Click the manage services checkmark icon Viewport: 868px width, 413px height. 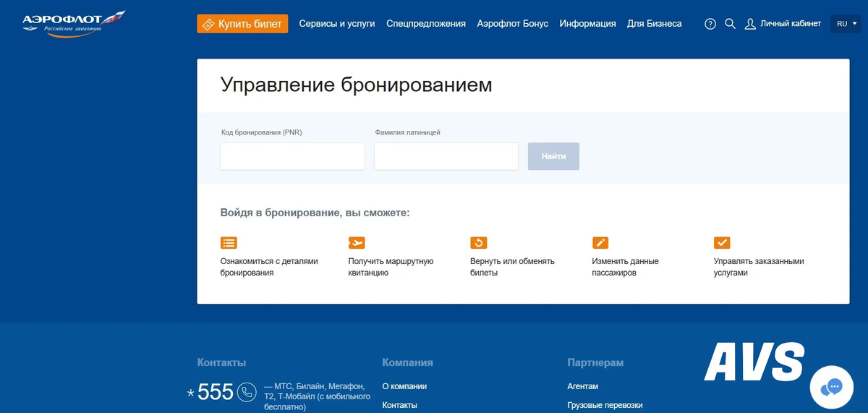722,243
